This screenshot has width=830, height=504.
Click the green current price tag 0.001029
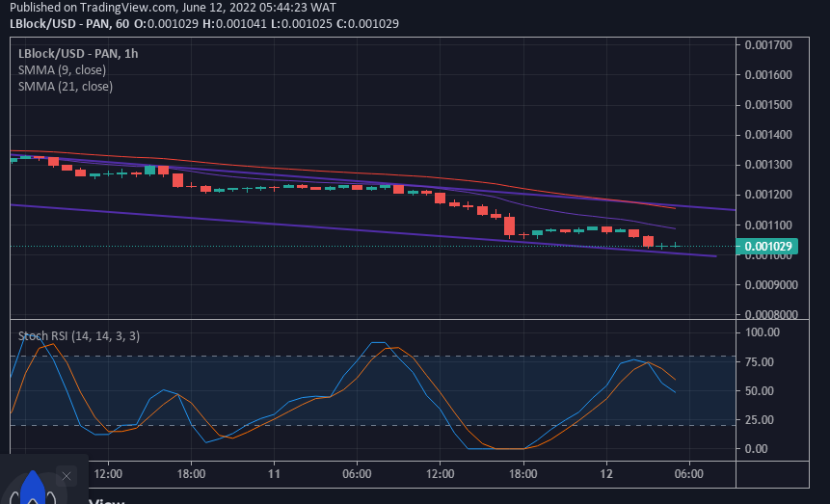click(769, 247)
